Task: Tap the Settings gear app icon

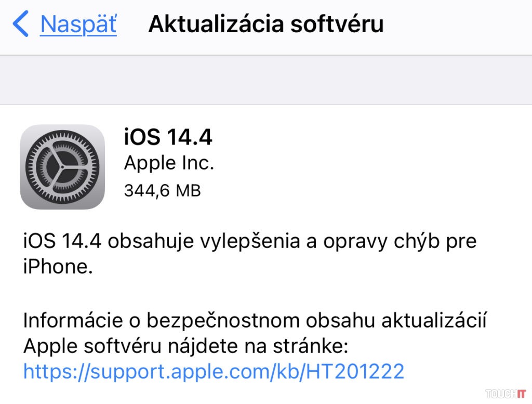Action: click(x=62, y=167)
